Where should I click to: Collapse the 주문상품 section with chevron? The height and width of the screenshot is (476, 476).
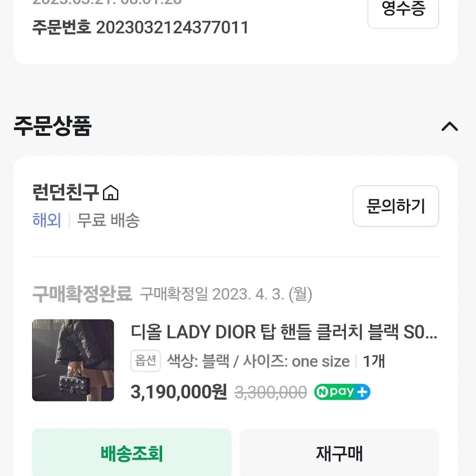[x=450, y=126]
